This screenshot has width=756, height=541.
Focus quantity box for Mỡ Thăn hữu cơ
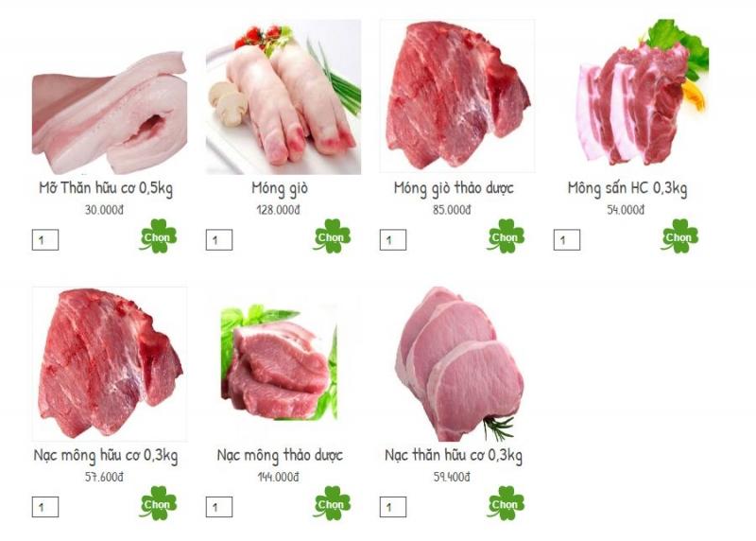[x=45, y=240]
